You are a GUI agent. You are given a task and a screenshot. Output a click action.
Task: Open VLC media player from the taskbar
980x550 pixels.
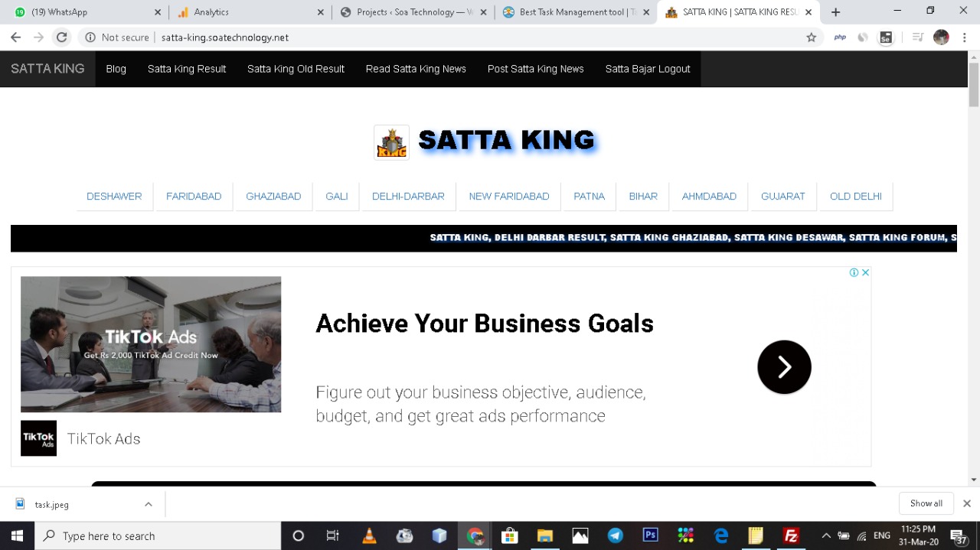[x=369, y=535]
